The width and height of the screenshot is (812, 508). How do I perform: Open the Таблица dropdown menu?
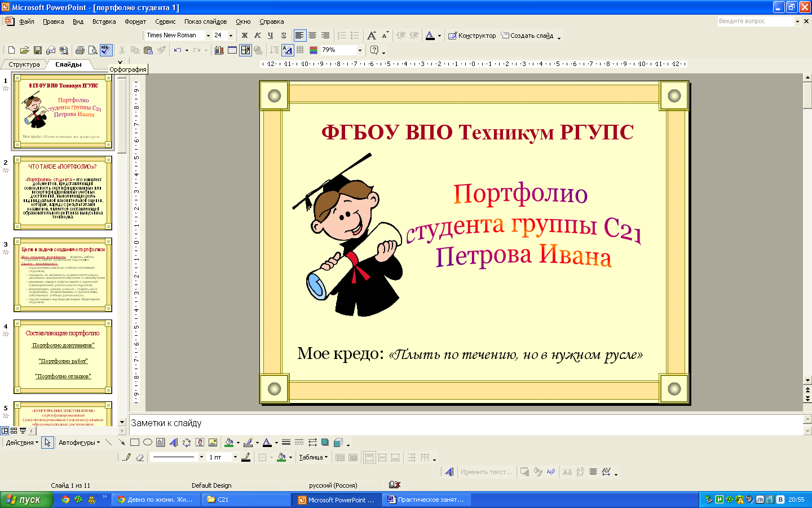click(x=313, y=457)
